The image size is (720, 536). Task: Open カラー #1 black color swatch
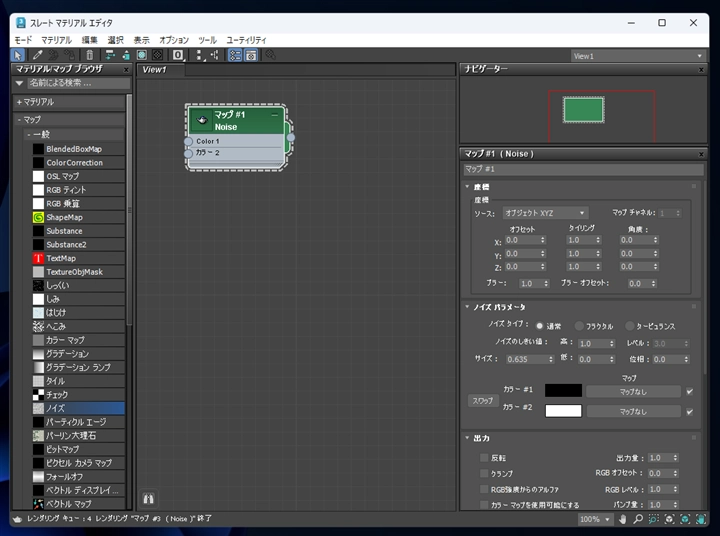pos(563,390)
